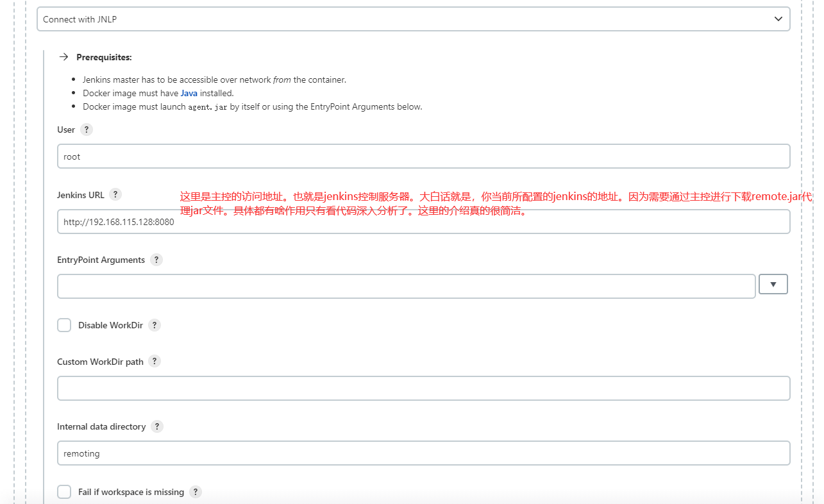Expand the EntryPoint Arguments text area arrow
Viewport: 824px width, 504px height.
pyautogui.click(x=773, y=284)
